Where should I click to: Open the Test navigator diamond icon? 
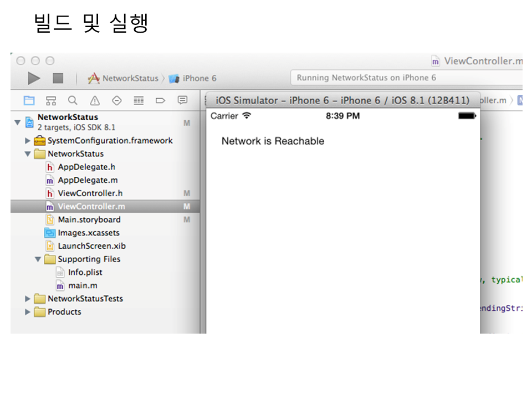116,100
